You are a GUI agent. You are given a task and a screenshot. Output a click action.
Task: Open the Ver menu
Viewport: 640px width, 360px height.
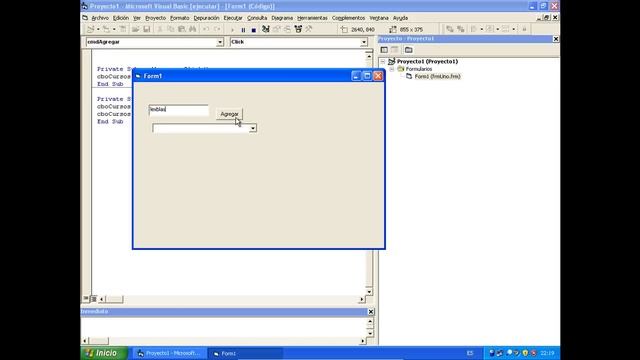point(137,18)
